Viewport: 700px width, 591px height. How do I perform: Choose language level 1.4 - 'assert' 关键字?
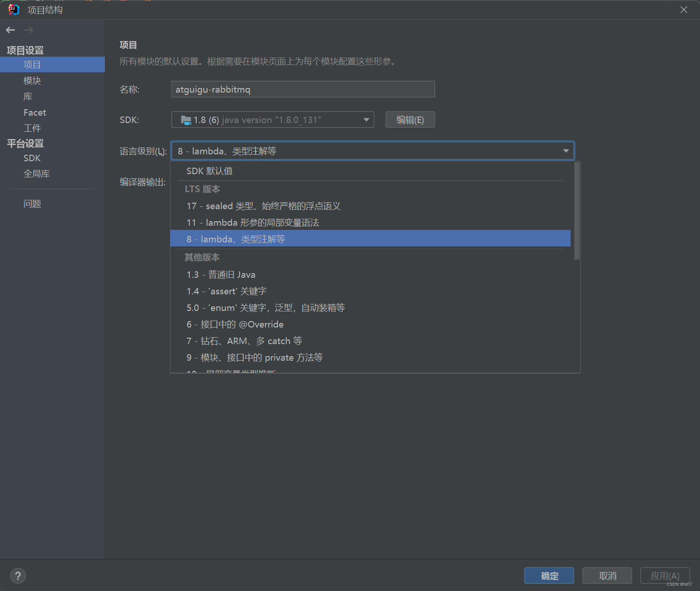(x=370, y=291)
